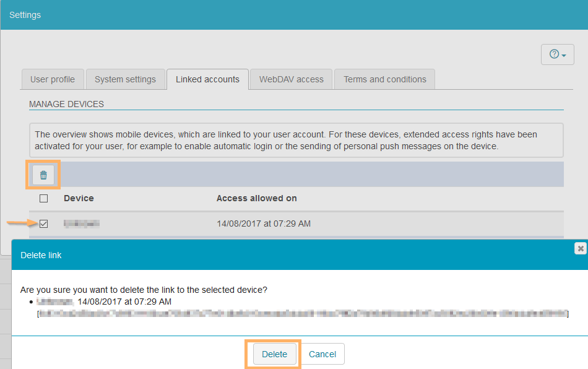Uncheck the selected device row checkbox

(x=43, y=224)
